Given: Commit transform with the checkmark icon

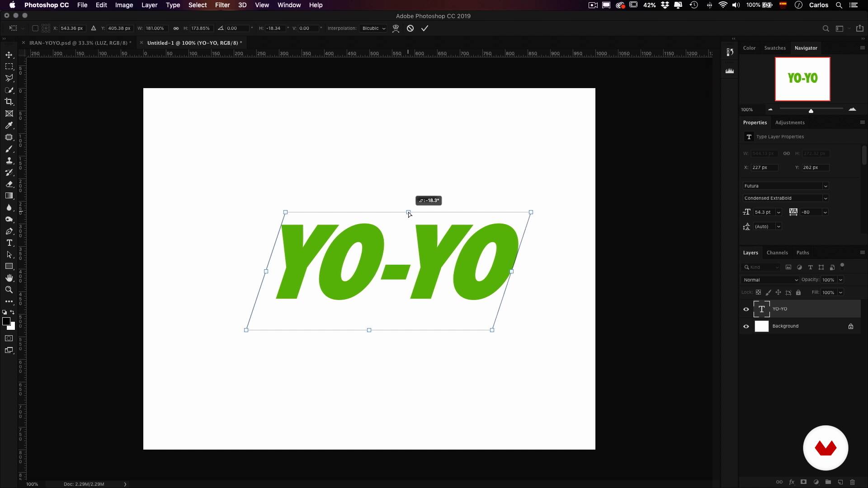Looking at the screenshot, I should 425,28.
